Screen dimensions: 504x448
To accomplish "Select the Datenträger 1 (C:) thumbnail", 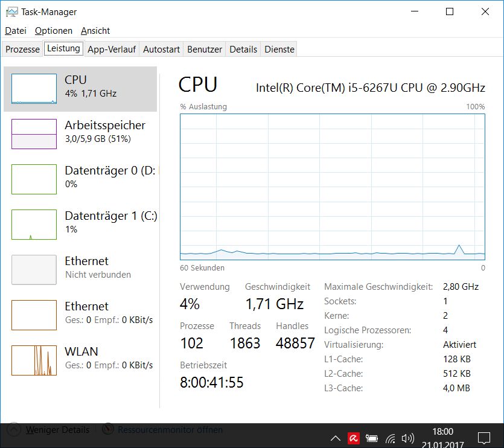I will point(34,225).
